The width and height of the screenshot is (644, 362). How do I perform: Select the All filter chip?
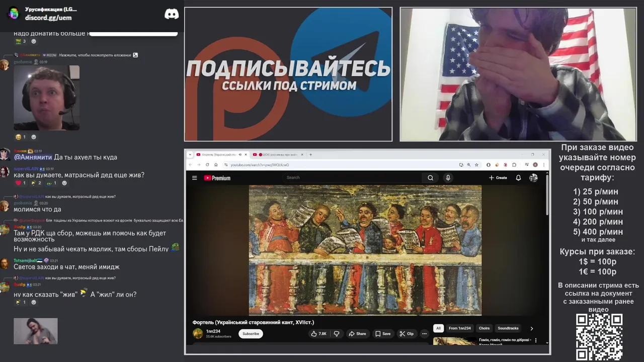pos(438,328)
